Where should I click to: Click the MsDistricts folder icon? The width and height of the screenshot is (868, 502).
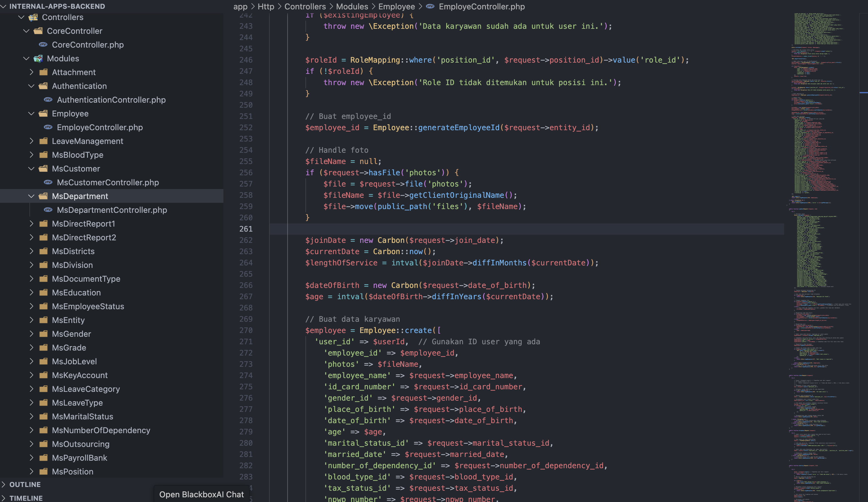click(x=43, y=252)
